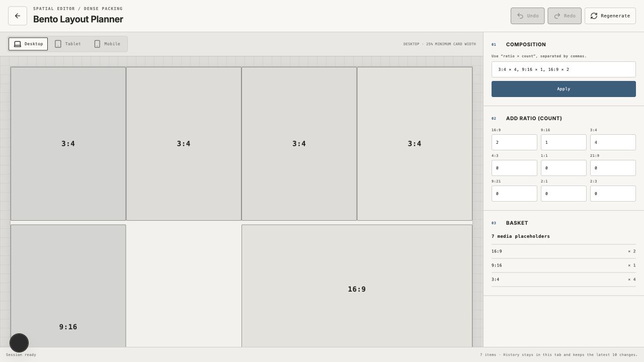644x362 pixels.
Task: Click the 'Desktop · 25% minimum card width' label
Action: click(x=439, y=44)
